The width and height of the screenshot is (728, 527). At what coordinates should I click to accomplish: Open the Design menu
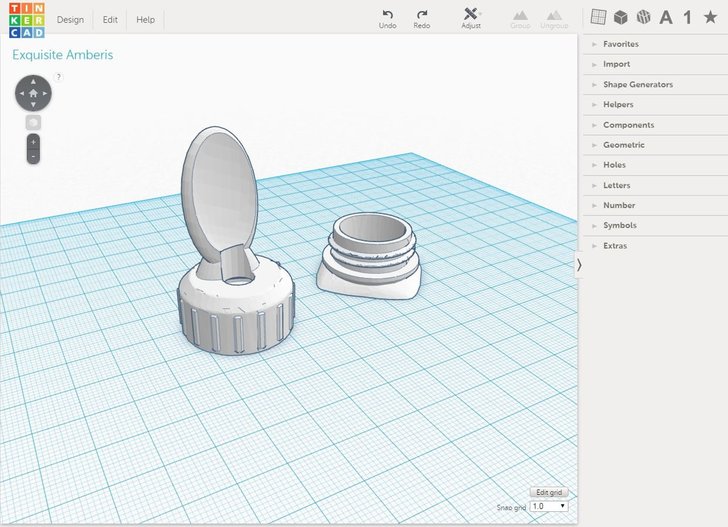[x=70, y=20]
